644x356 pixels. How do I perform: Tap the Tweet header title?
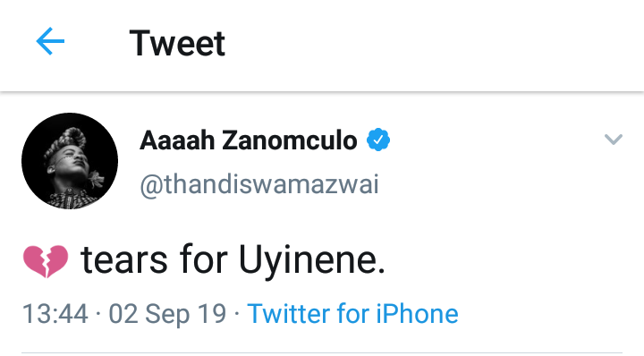177,43
